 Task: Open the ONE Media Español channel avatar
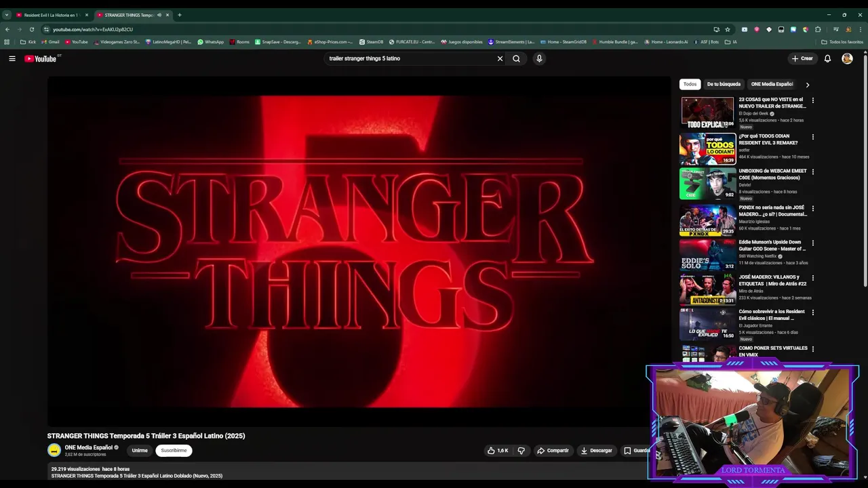(x=54, y=450)
